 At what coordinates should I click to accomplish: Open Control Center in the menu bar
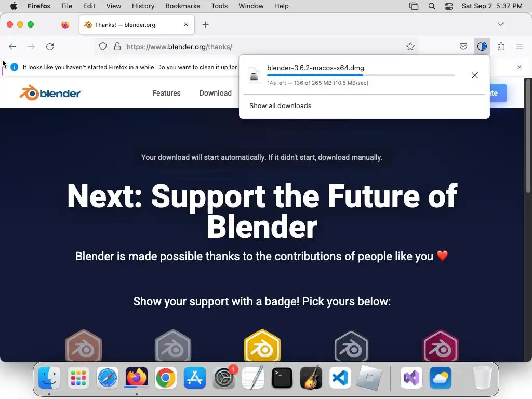(449, 6)
